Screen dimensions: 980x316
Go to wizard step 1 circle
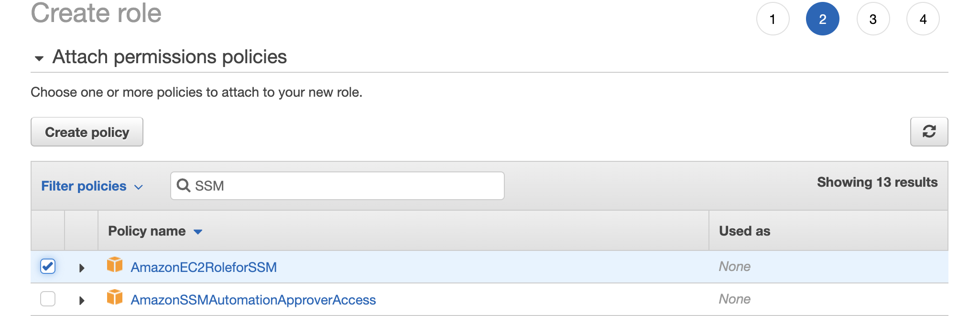pos(773,19)
